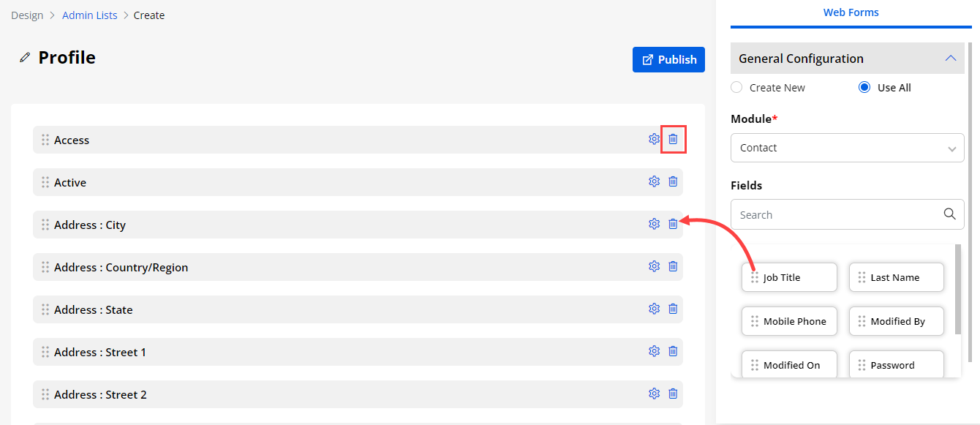Open settings for Address : Street 2

tap(654, 394)
